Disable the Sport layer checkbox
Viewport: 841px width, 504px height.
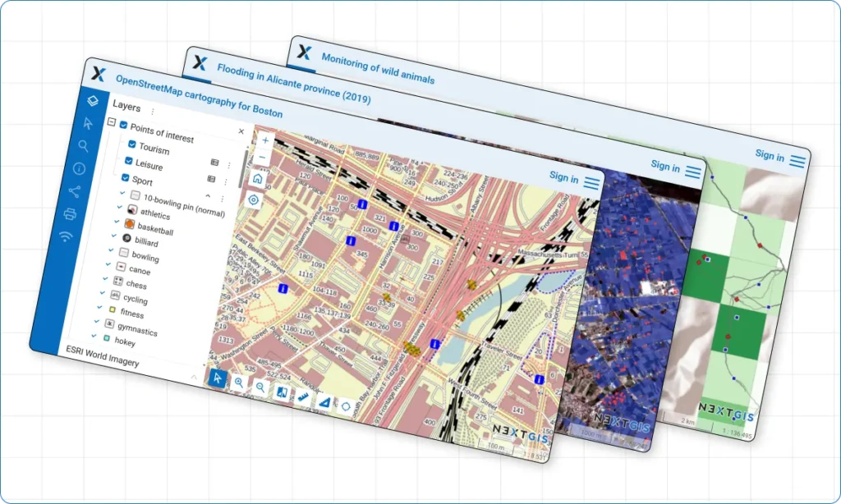126,177
